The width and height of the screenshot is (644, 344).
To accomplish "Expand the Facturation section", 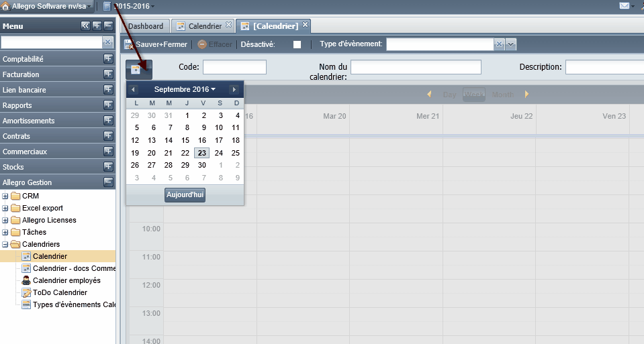I will click(108, 74).
